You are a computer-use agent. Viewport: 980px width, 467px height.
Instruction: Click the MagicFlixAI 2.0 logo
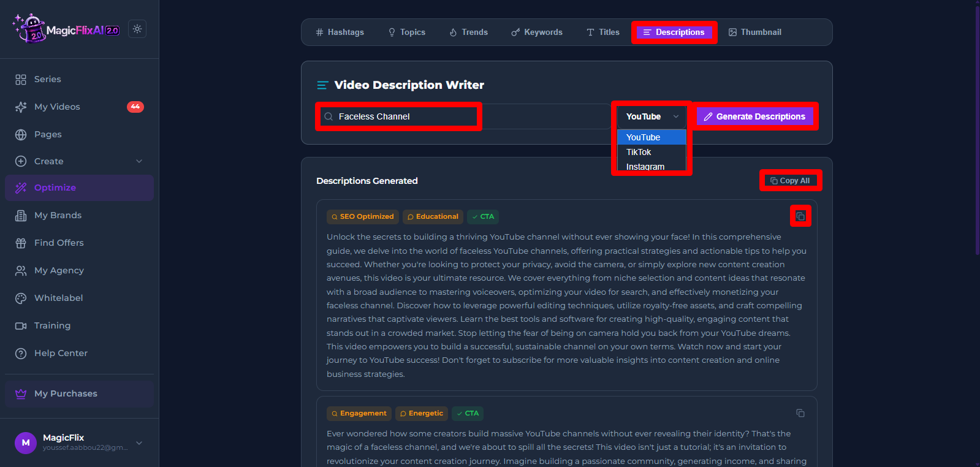coord(66,29)
